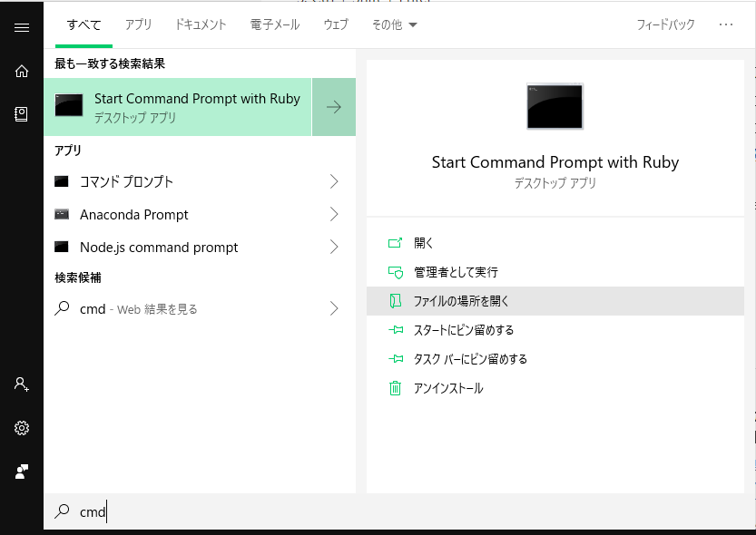Choose 開く to launch the app
The height and width of the screenshot is (535, 756).
point(555,243)
